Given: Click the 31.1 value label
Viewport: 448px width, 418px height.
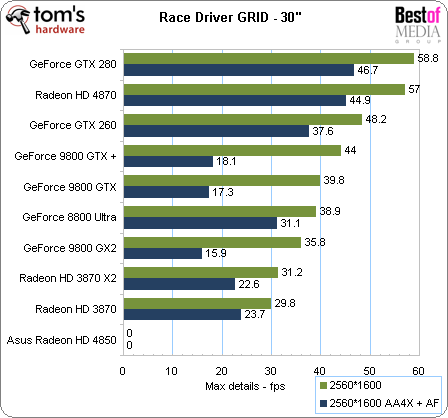Looking at the screenshot, I should pos(291,223).
